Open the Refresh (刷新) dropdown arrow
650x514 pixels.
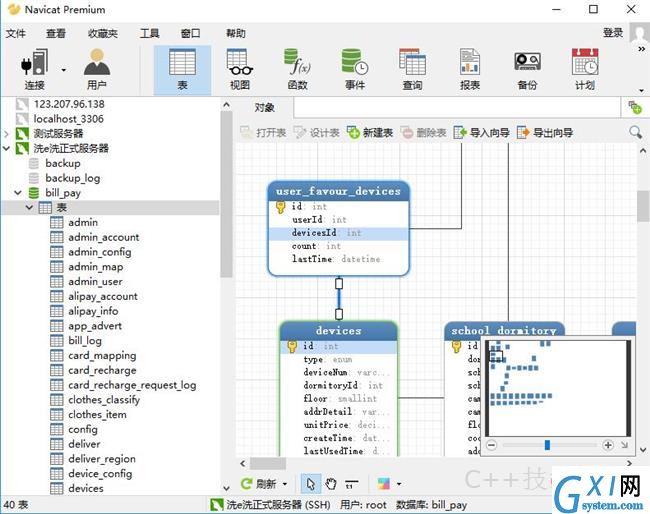coord(285,484)
